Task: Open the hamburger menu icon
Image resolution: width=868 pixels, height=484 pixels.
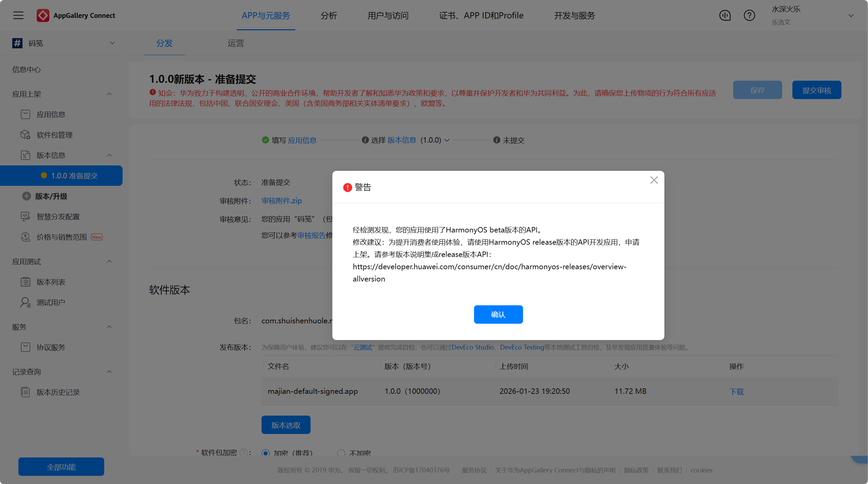Action: pos(18,15)
